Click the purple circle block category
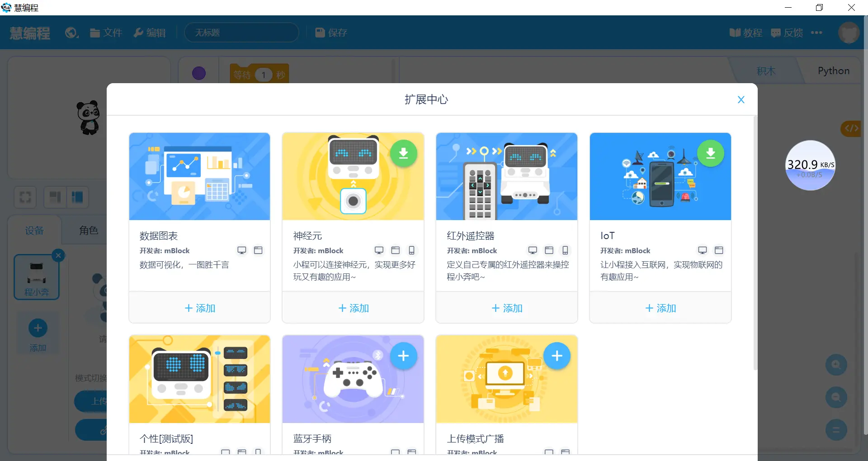 pos(199,73)
